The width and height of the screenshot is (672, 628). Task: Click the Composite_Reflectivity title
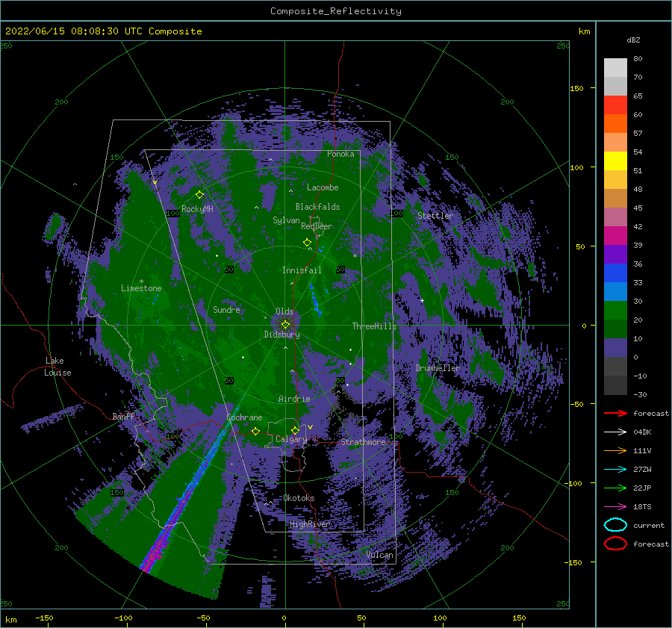(x=336, y=11)
